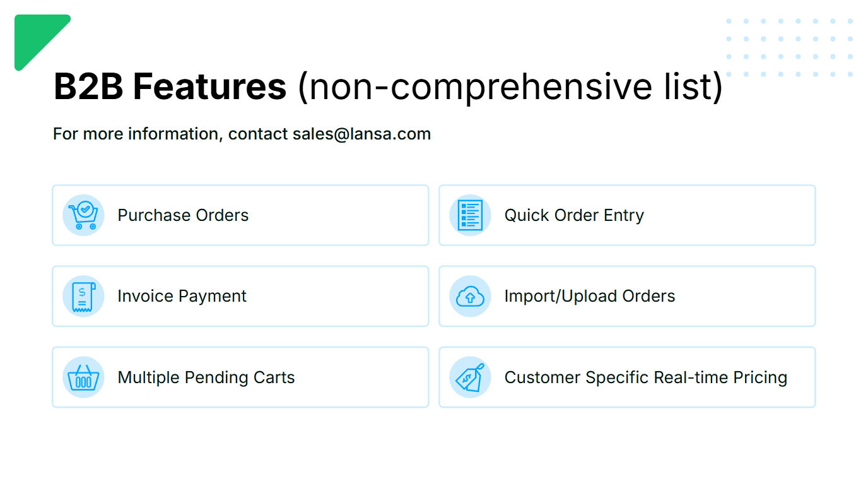Click the cloud upload Import Orders icon
The height and width of the screenshot is (486, 868).
[470, 296]
